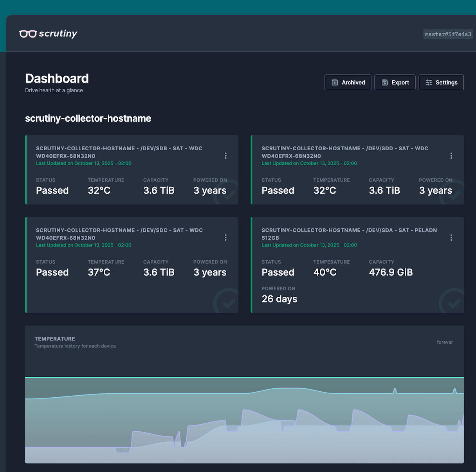Image resolution: width=476 pixels, height=472 pixels.
Task: Click the 40°C temperature reading
Action: pyautogui.click(x=325, y=272)
